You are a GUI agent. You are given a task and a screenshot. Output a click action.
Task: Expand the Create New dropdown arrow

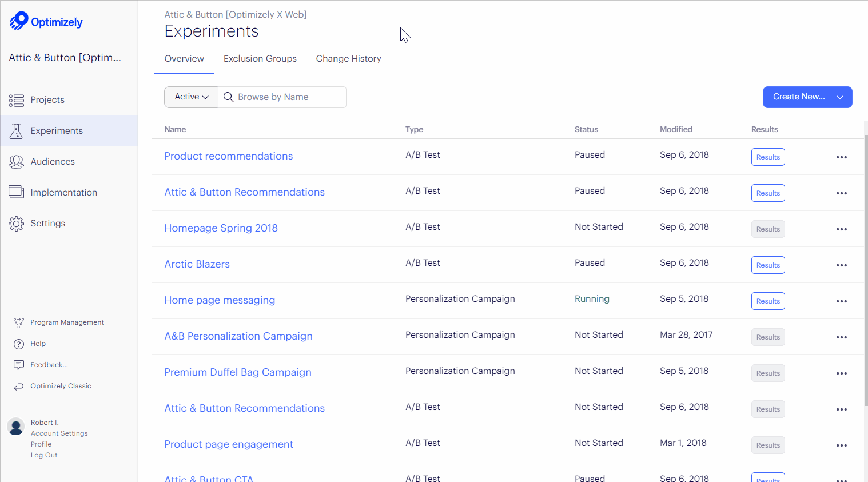click(x=840, y=97)
